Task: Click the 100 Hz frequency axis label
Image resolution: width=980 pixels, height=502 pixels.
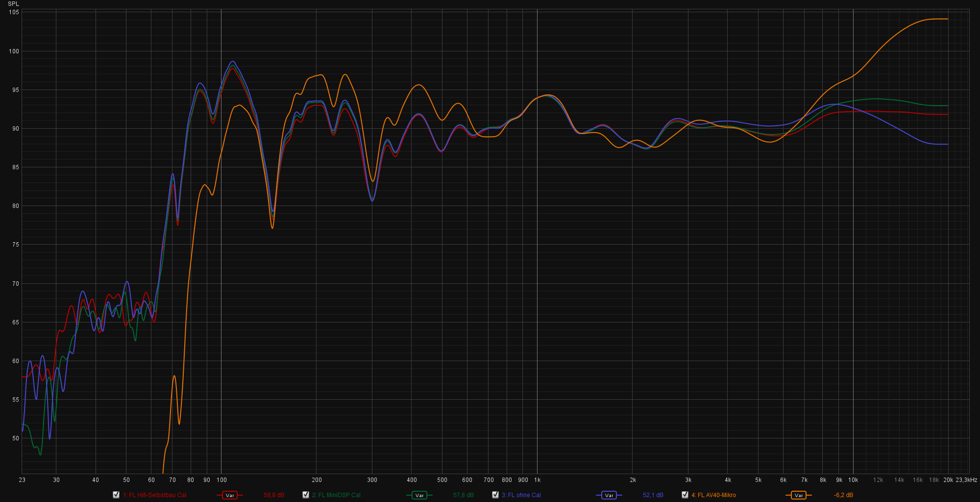Action: coord(221,480)
